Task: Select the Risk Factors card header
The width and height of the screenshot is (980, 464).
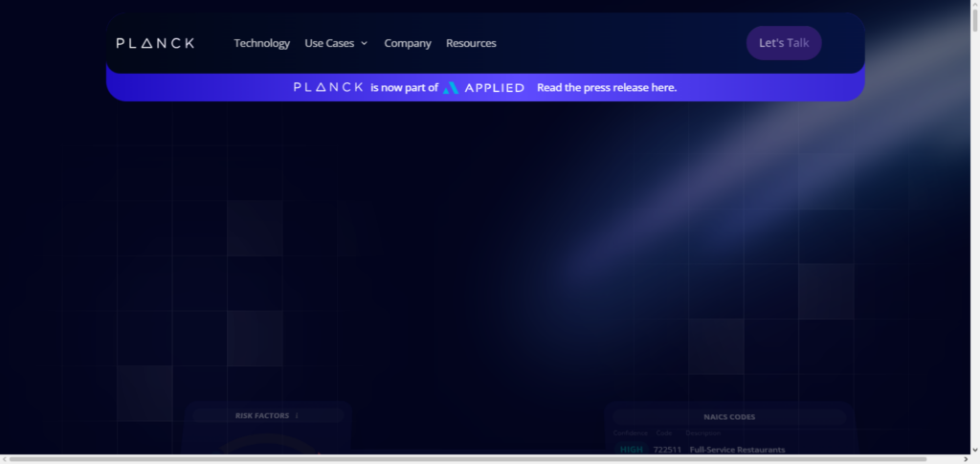Action: (x=268, y=416)
